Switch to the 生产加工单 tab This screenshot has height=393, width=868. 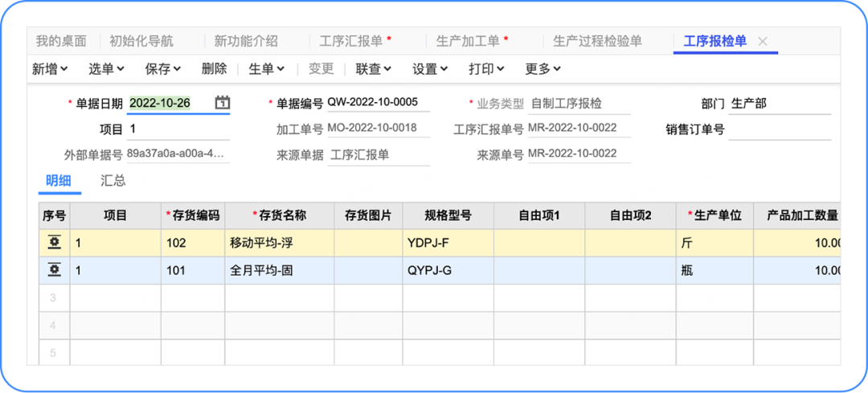coord(472,41)
